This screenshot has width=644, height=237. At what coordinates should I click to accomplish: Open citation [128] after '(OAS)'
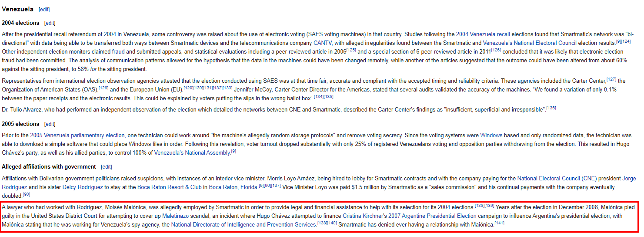click(x=103, y=88)
